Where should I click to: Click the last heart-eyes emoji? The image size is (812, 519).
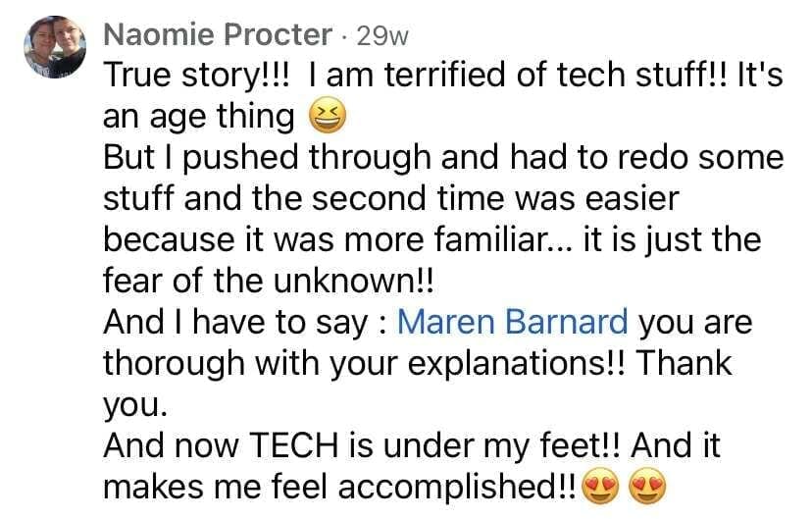point(647,487)
